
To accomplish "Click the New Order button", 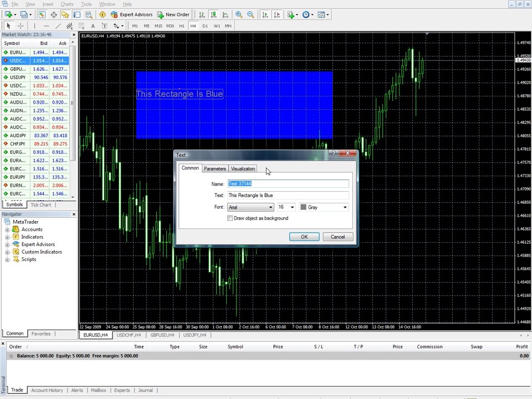I will pos(173,14).
